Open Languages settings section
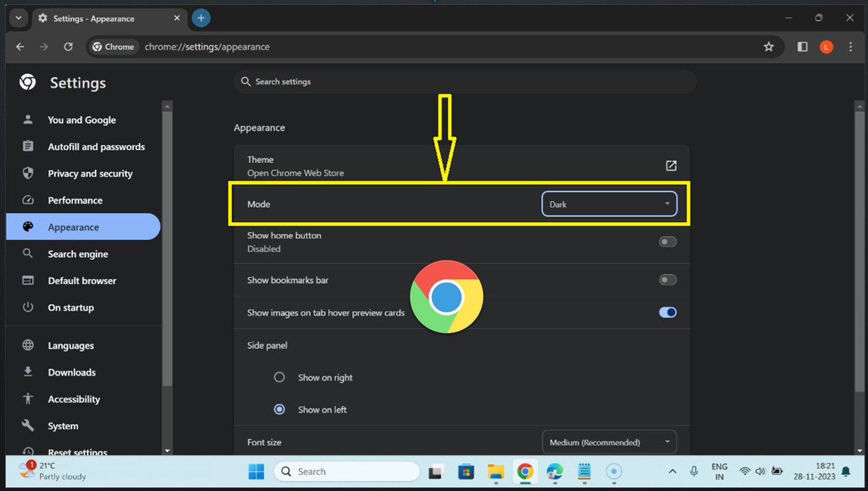The height and width of the screenshot is (491, 868). [71, 346]
